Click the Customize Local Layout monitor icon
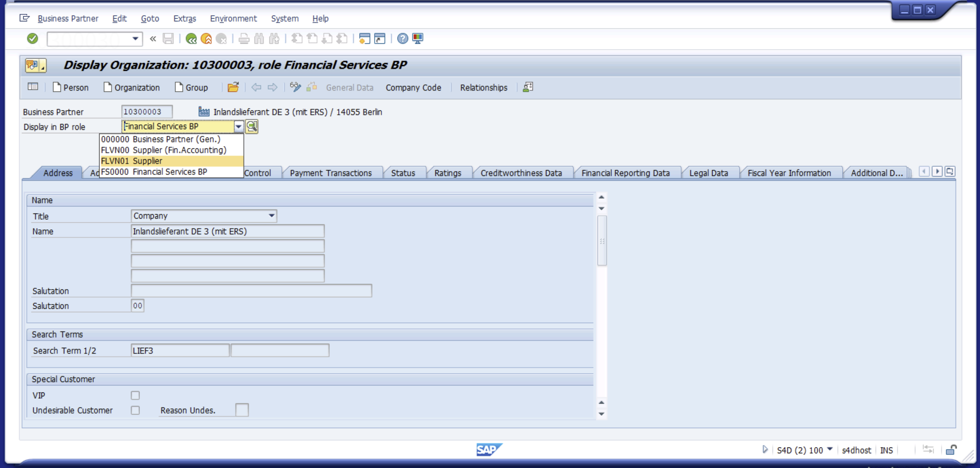Viewport: 980px width, 468px height. pyautogui.click(x=418, y=38)
